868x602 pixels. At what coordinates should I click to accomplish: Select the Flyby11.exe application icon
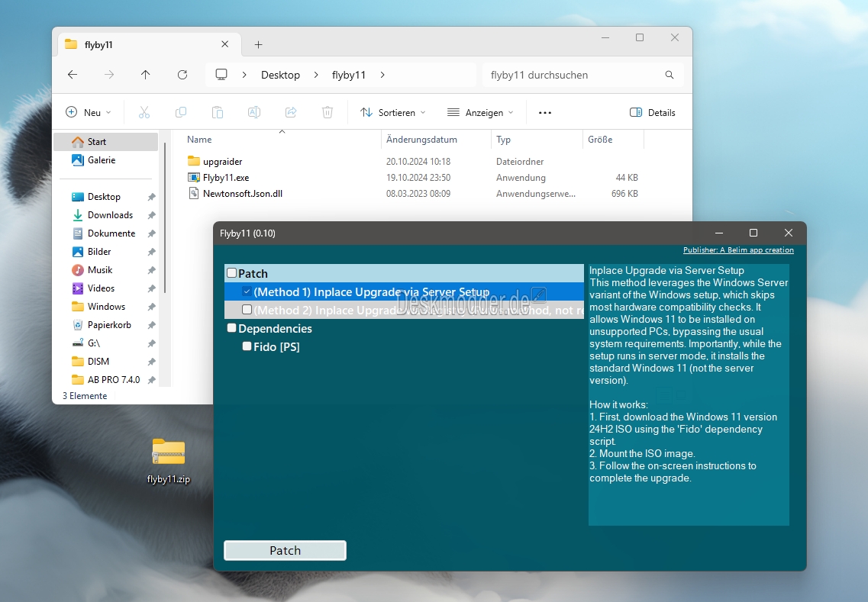194,177
